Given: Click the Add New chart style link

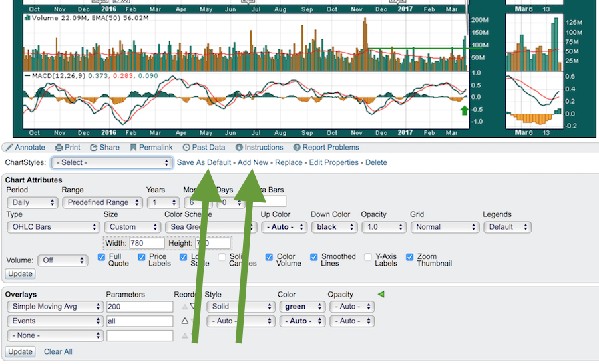Looking at the screenshot, I should pos(253,162).
